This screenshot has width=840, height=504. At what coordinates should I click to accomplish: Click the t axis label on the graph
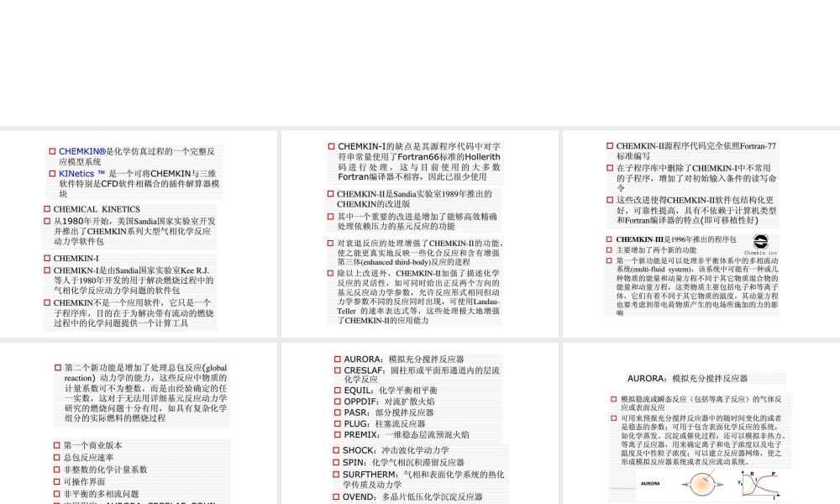tap(774, 497)
